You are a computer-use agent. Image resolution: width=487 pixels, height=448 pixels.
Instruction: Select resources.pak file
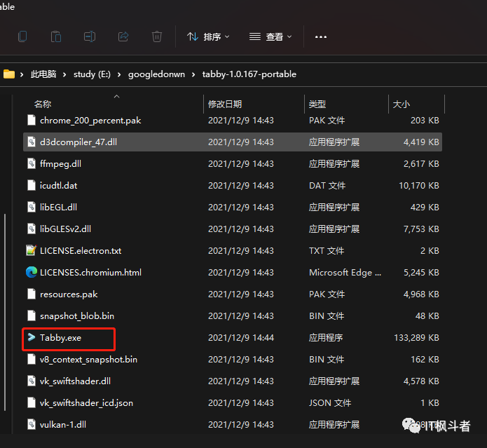click(x=233, y=294)
